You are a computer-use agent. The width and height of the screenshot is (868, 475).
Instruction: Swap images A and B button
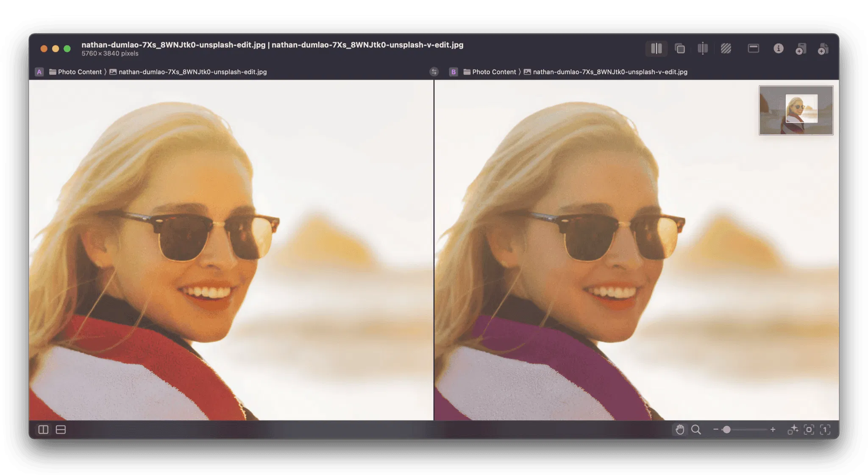434,72
